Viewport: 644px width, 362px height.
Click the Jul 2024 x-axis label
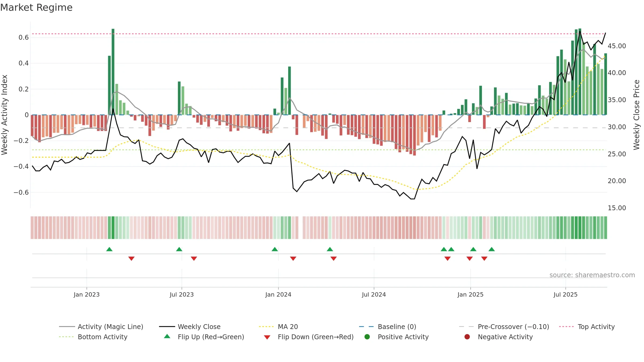(374, 294)
